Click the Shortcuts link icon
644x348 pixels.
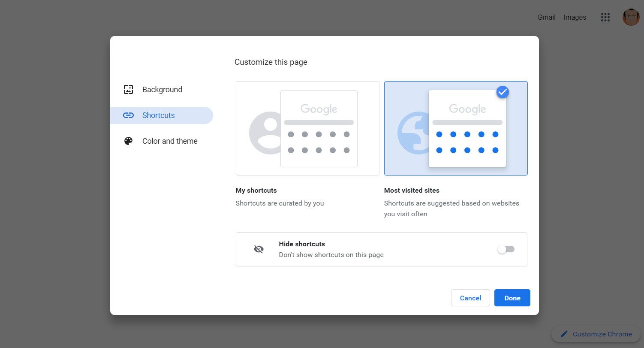pos(128,115)
